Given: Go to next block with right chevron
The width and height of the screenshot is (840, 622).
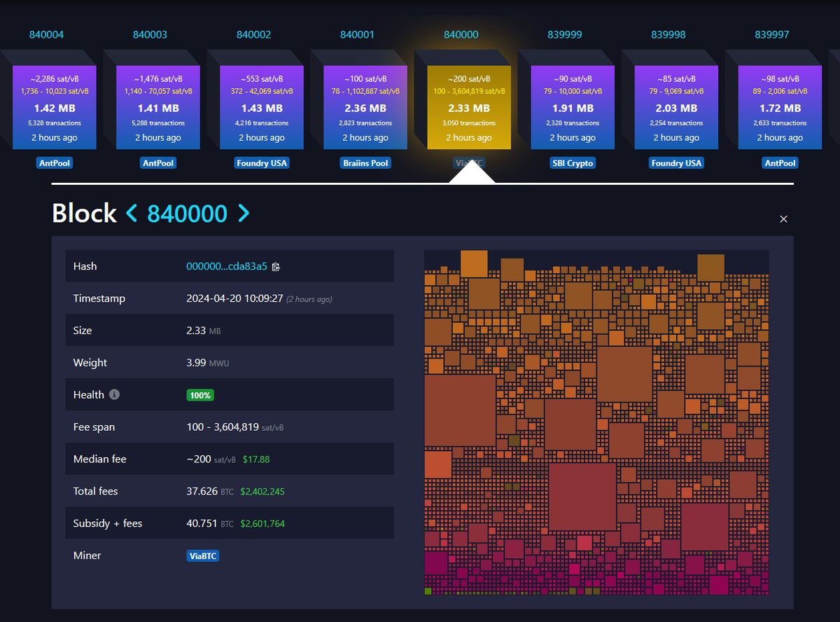Looking at the screenshot, I should (x=243, y=213).
